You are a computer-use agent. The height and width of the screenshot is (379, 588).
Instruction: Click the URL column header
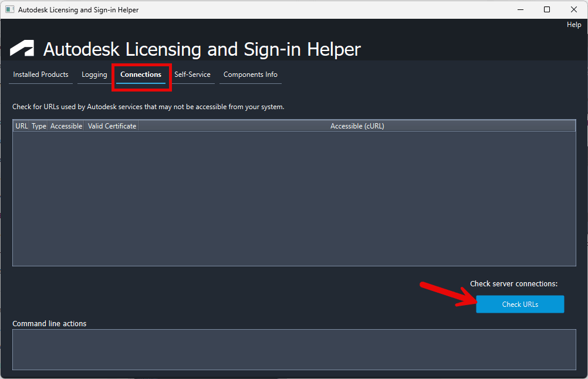[x=21, y=126]
